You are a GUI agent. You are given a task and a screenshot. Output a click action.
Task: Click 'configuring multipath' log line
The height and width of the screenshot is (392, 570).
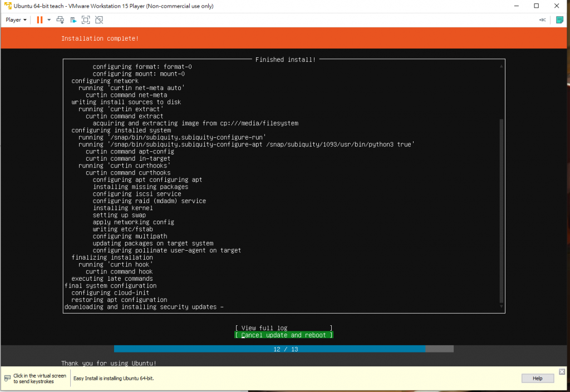[130, 236]
